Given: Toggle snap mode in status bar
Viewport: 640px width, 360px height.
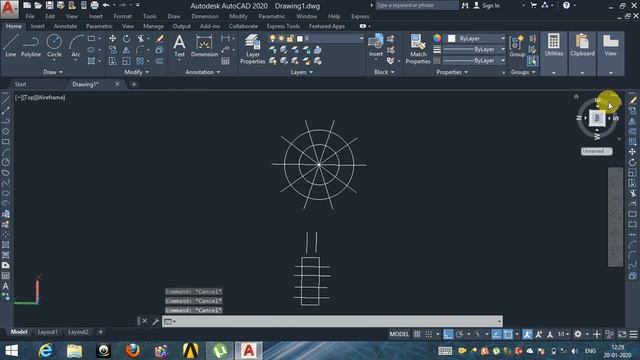Looking at the screenshot, I should [x=429, y=334].
